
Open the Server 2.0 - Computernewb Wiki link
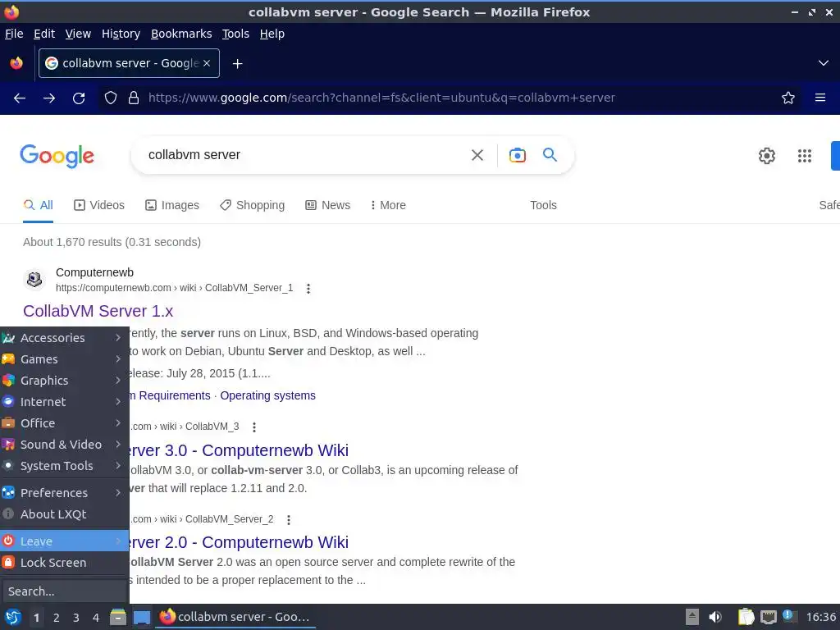(239, 543)
